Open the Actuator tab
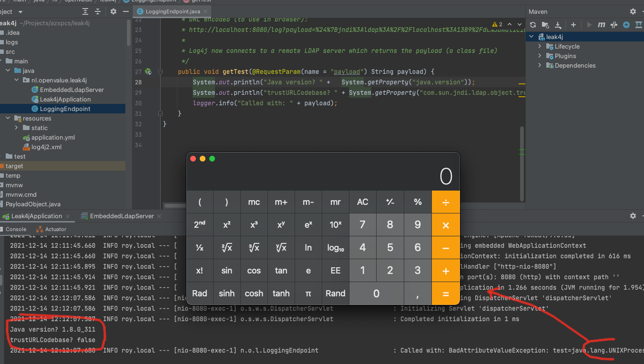This screenshot has width=644, height=364. 51,229
